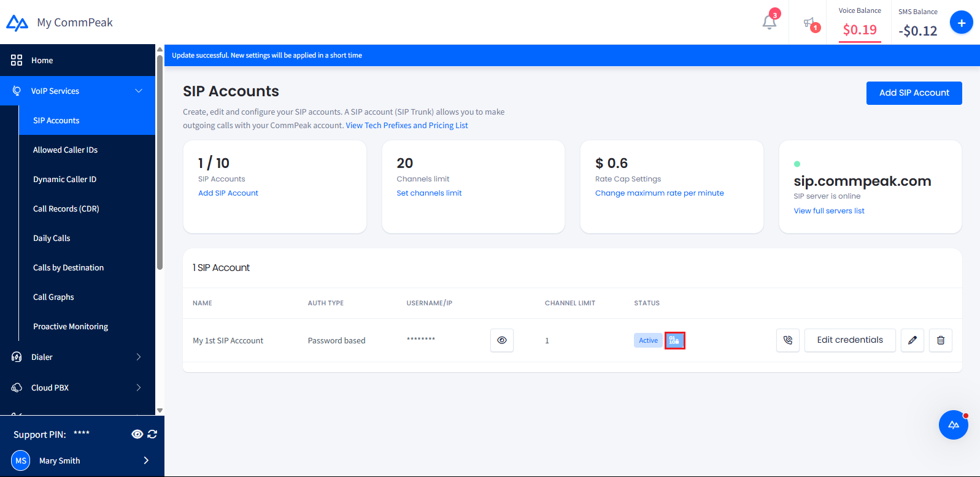The width and height of the screenshot is (980, 477).
Task: Open View Tech Prefixes and Pricing List link
Action: 407,125
